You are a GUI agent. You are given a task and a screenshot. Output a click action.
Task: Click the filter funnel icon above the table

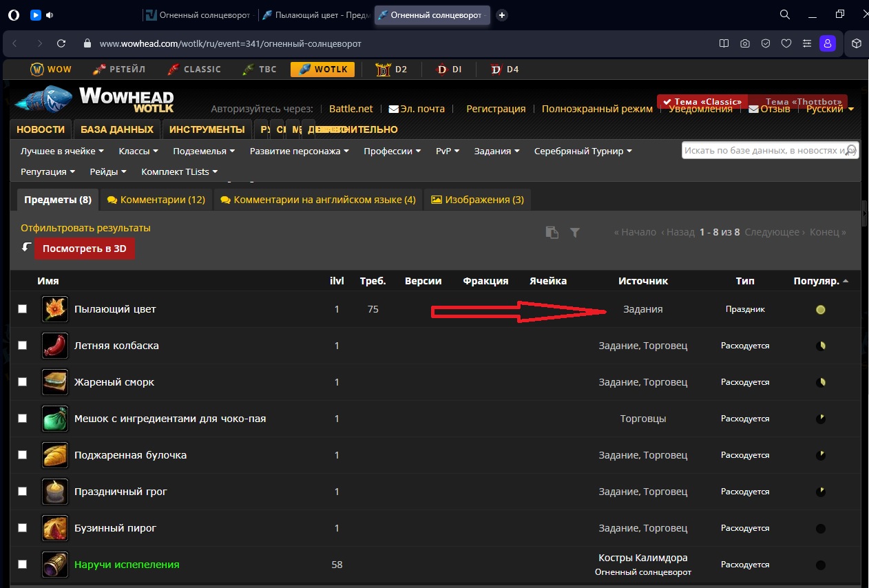(x=575, y=233)
